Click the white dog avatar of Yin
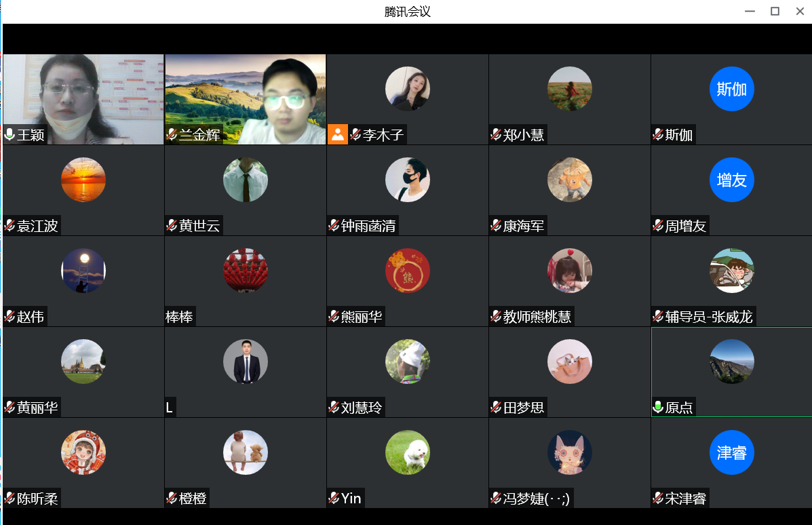The height and width of the screenshot is (525, 812). pos(408,452)
